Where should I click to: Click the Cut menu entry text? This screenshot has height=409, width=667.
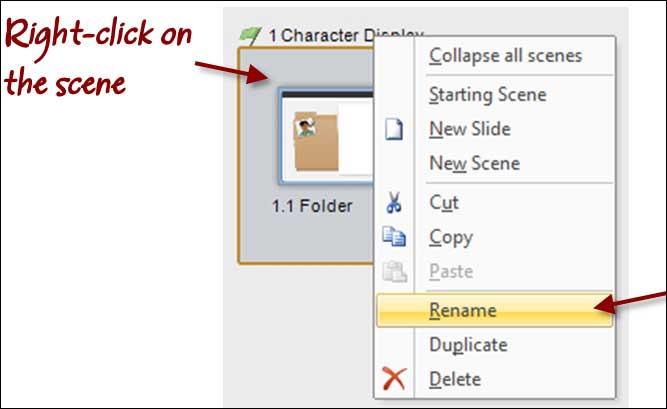pyautogui.click(x=444, y=203)
